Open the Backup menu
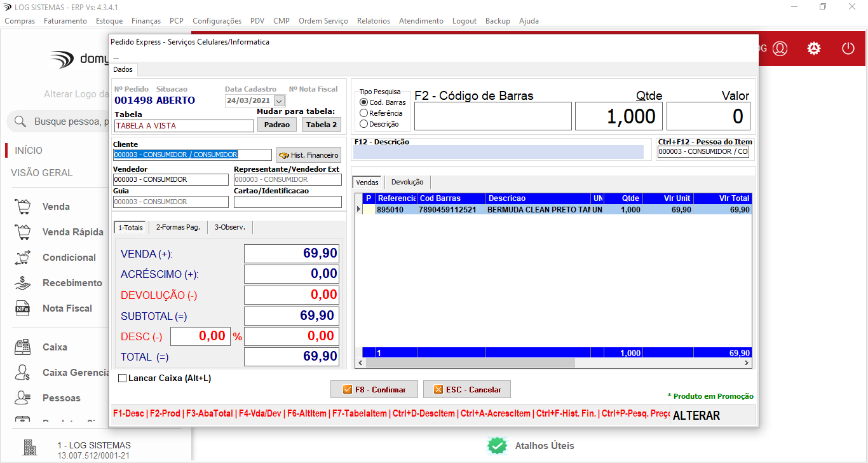The width and height of the screenshot is (868, 463). point(498,21)
